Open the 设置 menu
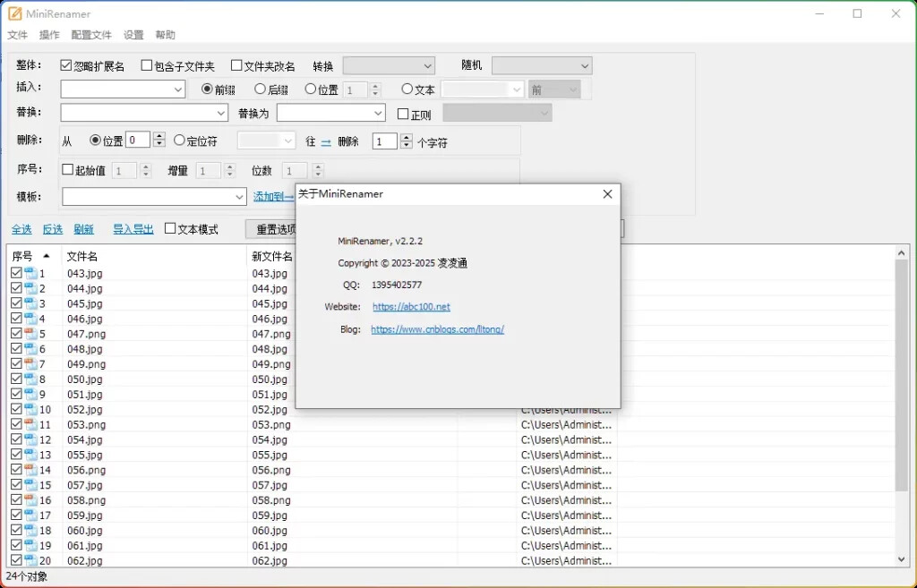The height and width of the screenshot is (588, 917). (x=133, y=35)
